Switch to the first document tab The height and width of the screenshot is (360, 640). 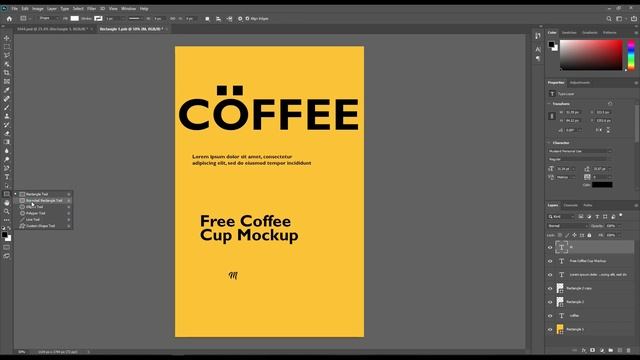(x=52, y=29)
